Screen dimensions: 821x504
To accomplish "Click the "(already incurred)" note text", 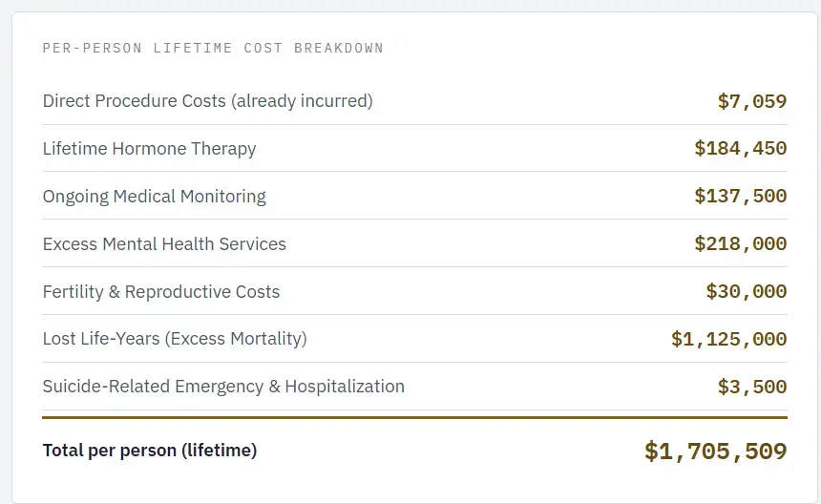I will 303,100.
